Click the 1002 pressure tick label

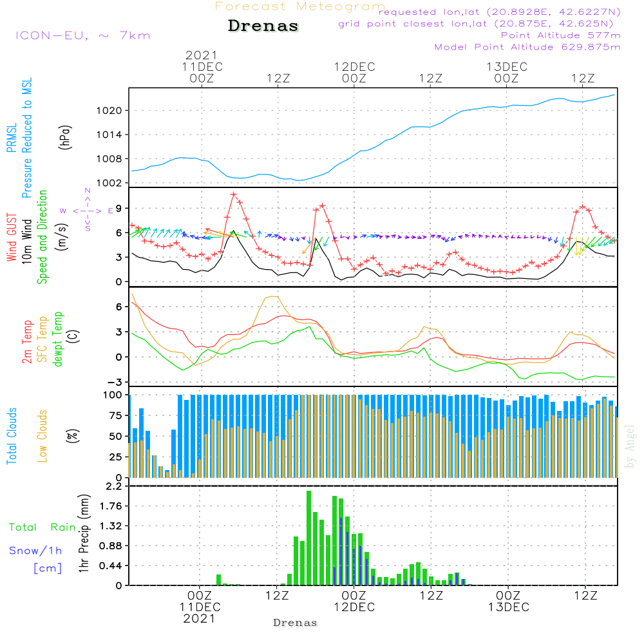(109, 183)
